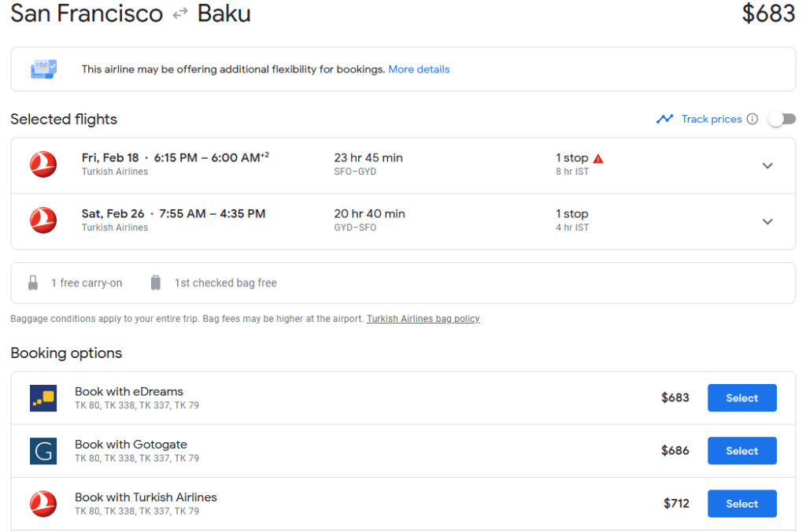The image size is (806, 532).
Task: Click the Gotogate logo in booking options
Action: pos(43,450)
